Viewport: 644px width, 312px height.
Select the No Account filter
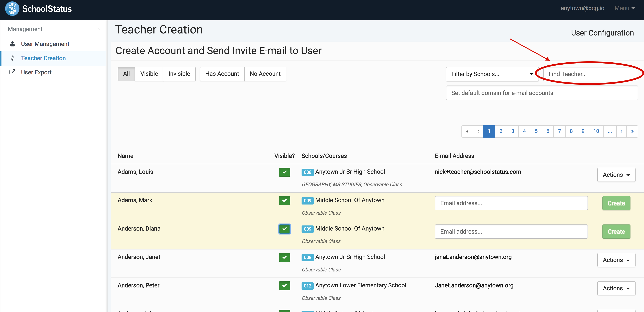click(x=265, y=74)
